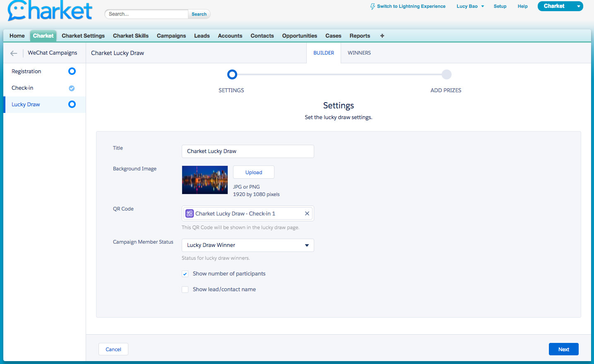Open Campaign Member Status dropdown
The image size is (594, 364).
(248, 245)
